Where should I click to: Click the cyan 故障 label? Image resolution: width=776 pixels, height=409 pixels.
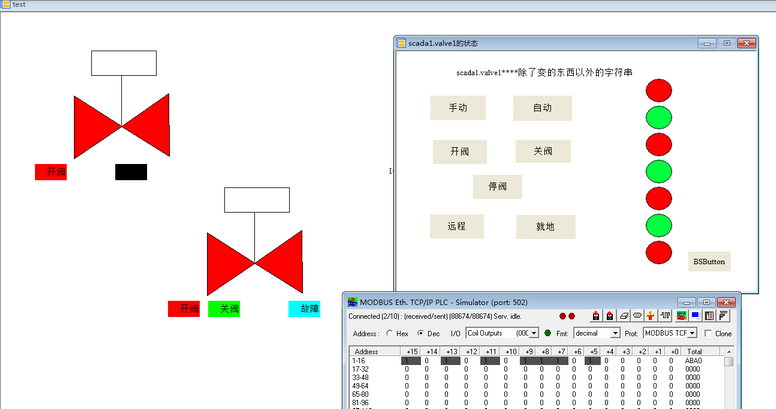(304, 308)
